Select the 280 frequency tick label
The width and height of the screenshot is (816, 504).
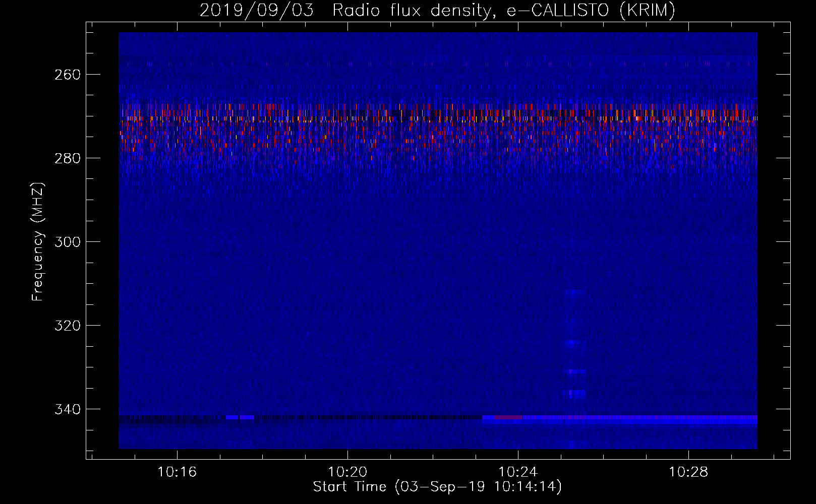click(67, 158)
